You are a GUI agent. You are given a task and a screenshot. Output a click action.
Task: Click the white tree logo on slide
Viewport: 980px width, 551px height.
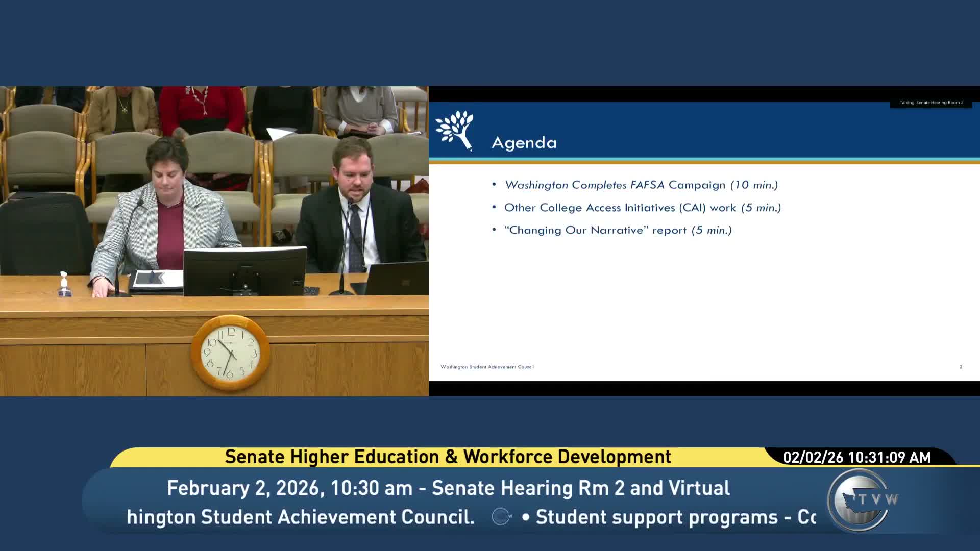point(454,131)
